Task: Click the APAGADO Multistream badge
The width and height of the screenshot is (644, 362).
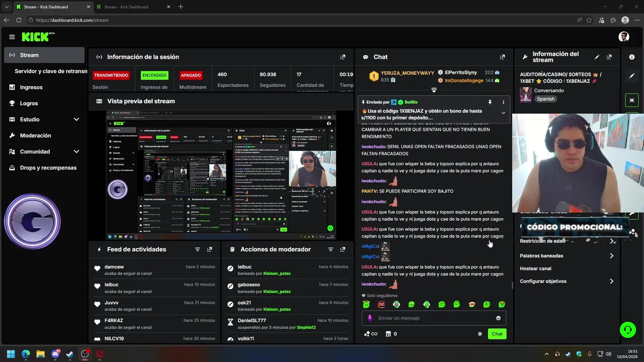Action: pos(191,75)
